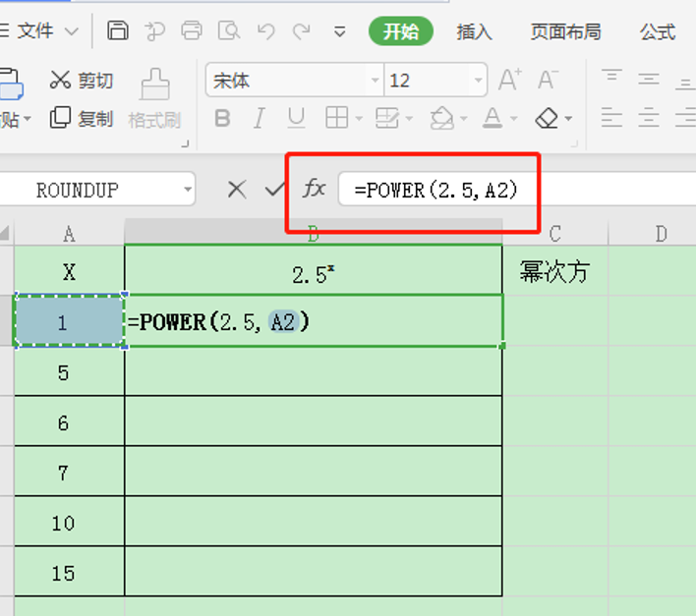
Task: Click the editing cell with POWER formula
Action: 314,321
